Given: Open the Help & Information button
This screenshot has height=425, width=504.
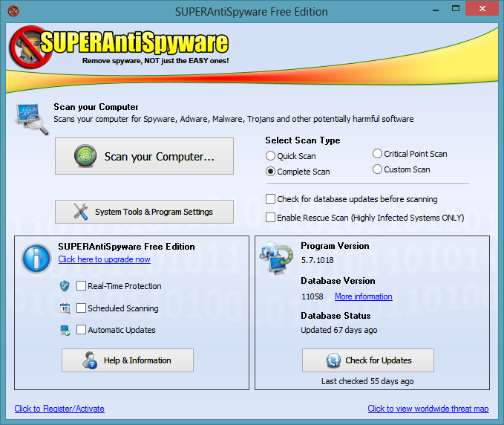Looking at the screenshot, I should tap(127, 360).
